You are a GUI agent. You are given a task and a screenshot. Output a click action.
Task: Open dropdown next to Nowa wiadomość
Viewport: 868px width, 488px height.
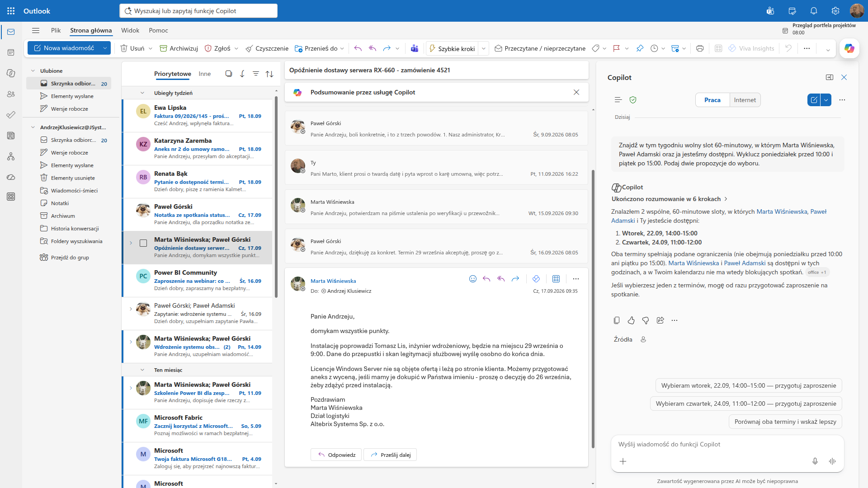pos(105,48)
